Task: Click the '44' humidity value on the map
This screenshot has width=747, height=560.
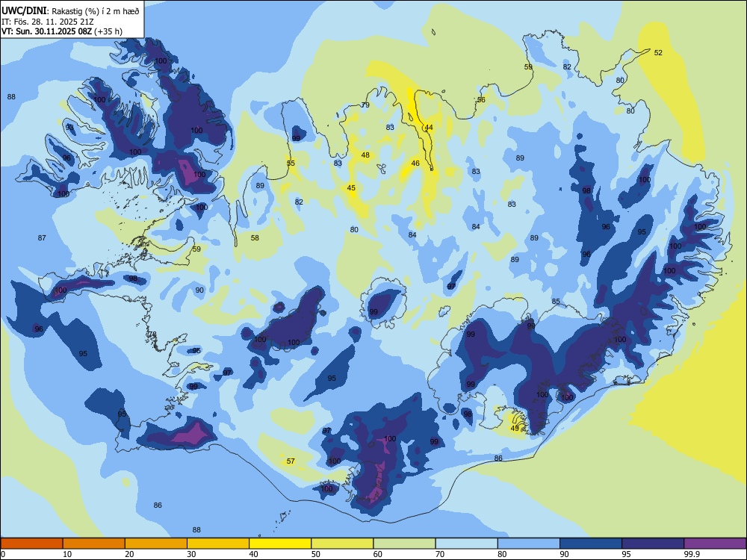Action: click(x=429, y=127)
